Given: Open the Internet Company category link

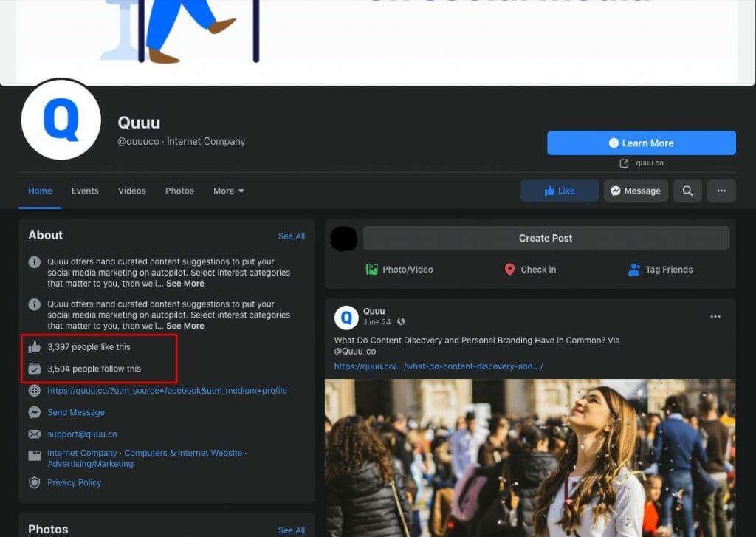Looking at the screenshot, I should coord(82,453).
